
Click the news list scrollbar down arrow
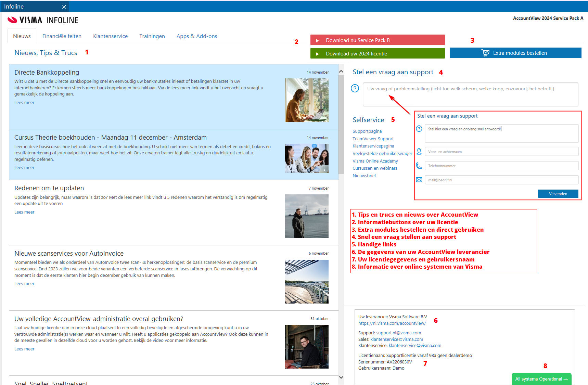point(341,377)
